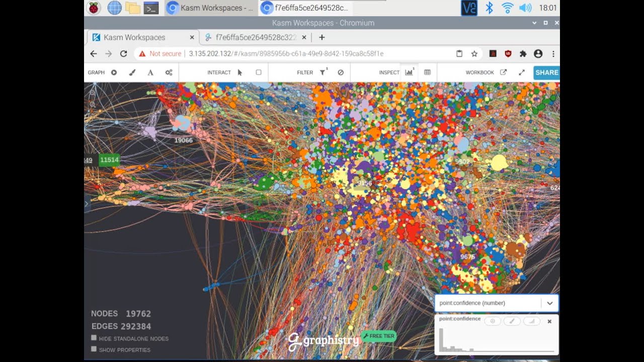
Task: Click the blue SHARE button
Action: (546, 72)
